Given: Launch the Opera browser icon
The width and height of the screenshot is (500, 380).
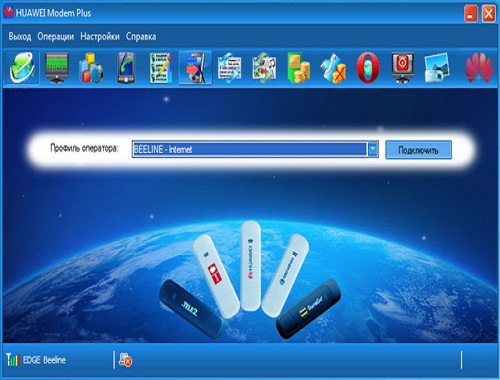Looking at the screenshot, I should pos(368,68).
